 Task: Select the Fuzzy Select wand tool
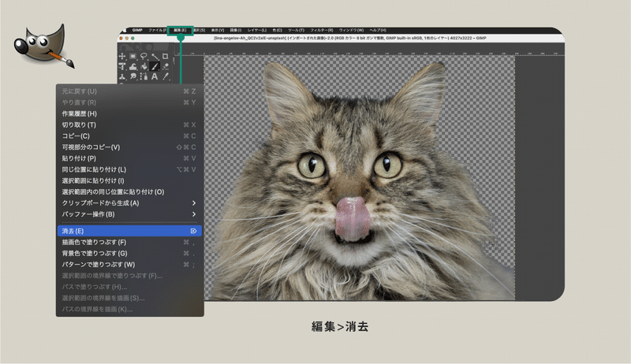point(155,56)
